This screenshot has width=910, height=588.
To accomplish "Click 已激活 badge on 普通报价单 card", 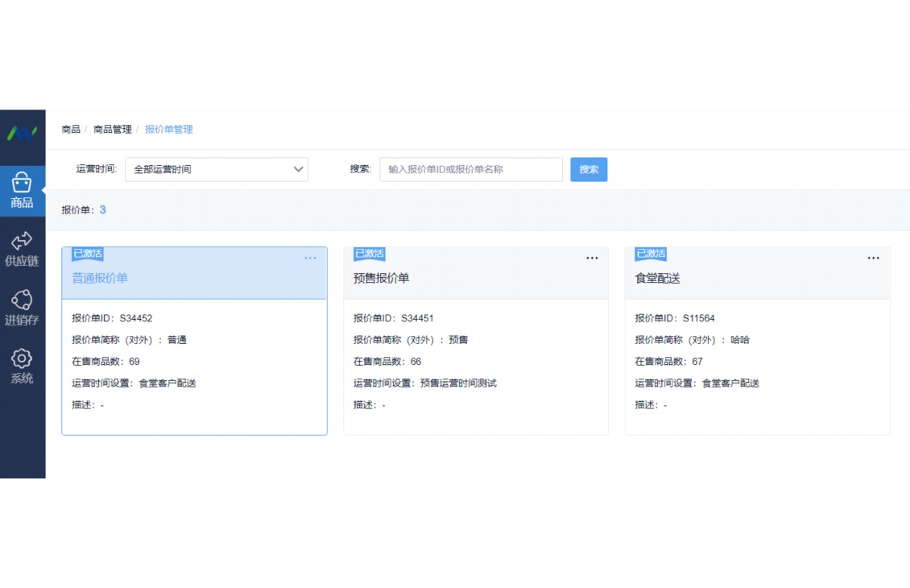I will 88,254.
